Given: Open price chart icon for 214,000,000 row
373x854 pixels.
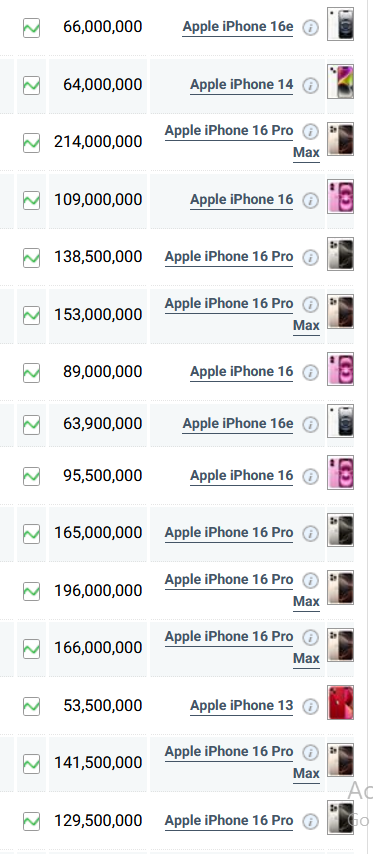Looking at the screenshot, I should coord(32,143).
